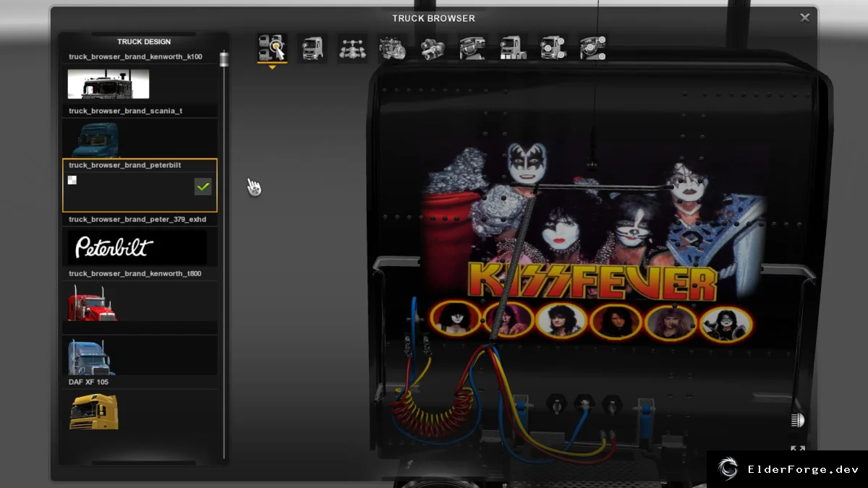Open the exterior accessories icon
This screenshot has width=868, height=488.
tap(553, 48)
